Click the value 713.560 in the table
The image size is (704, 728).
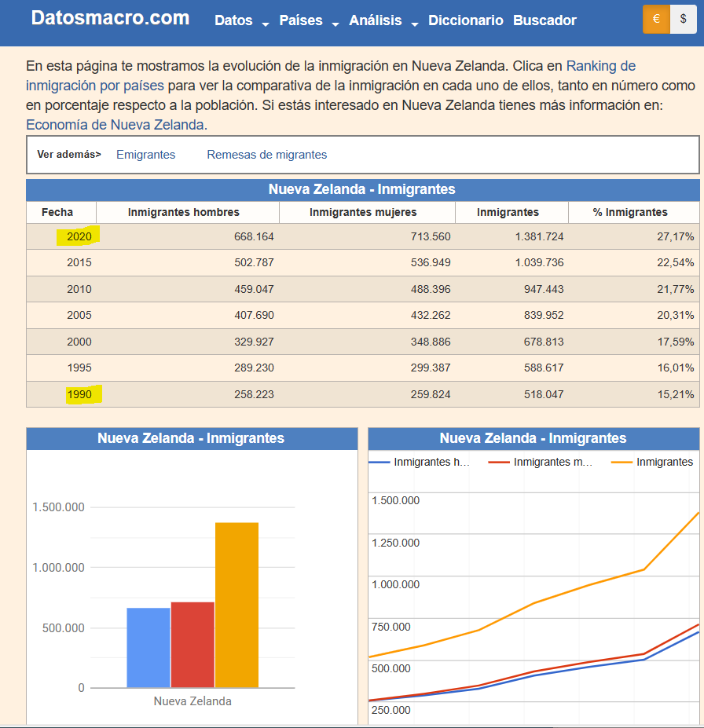click(x=430, y=237)
